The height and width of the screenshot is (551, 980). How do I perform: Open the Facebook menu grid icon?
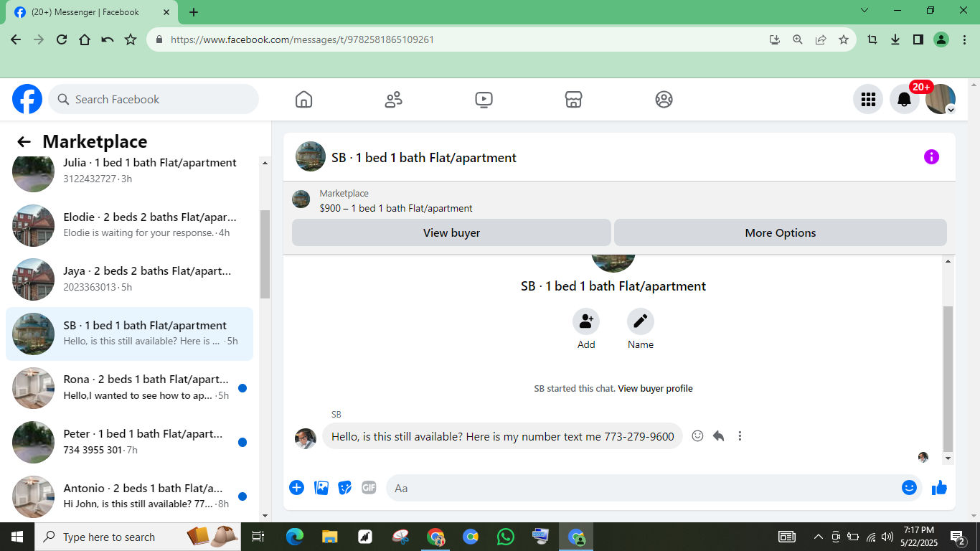868,99
